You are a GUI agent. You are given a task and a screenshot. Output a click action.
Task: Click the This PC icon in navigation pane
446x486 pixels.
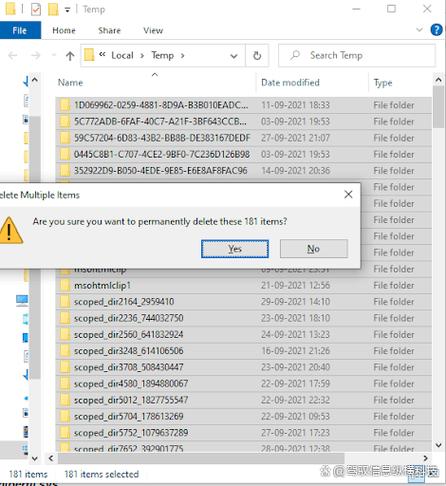click(x=22, y=300)
